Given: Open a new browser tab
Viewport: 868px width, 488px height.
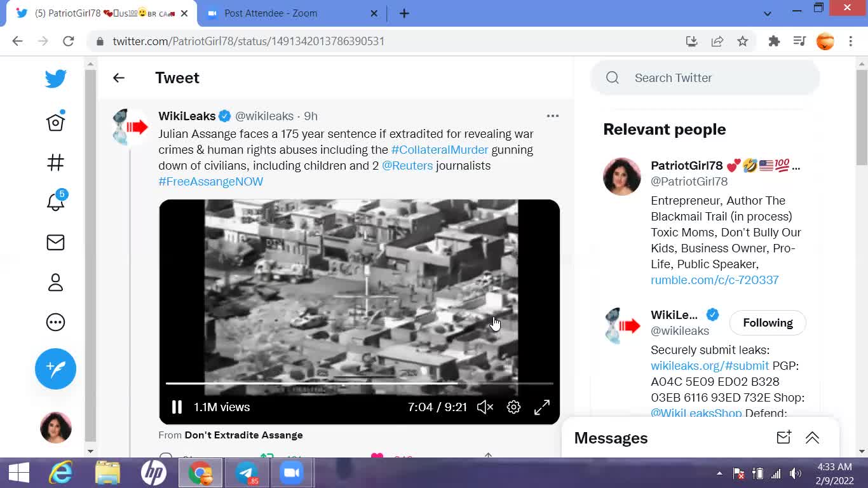Looking at the screenshot, I should click(404, 13).
